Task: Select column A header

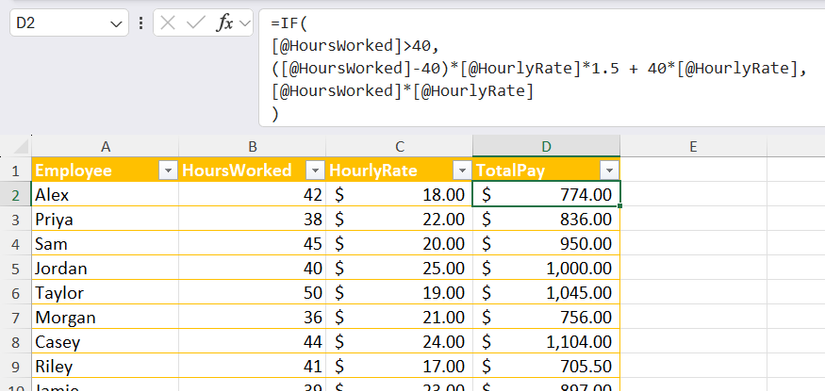Action: click(105, 146)
